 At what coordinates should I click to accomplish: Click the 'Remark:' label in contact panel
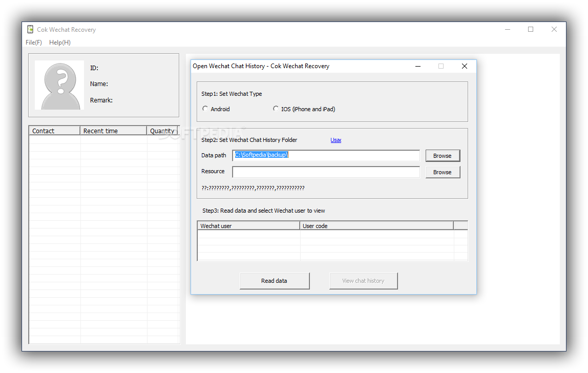101,100
